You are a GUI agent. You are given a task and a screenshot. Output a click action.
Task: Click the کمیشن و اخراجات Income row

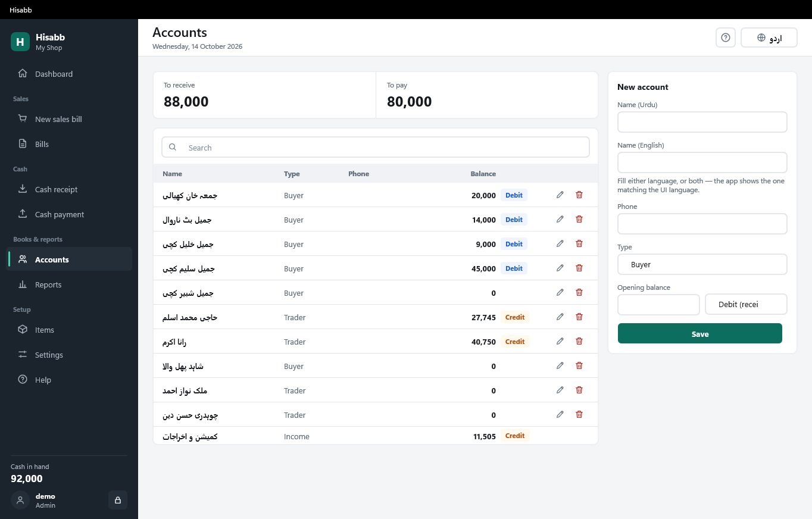click(x=376, y=436)
